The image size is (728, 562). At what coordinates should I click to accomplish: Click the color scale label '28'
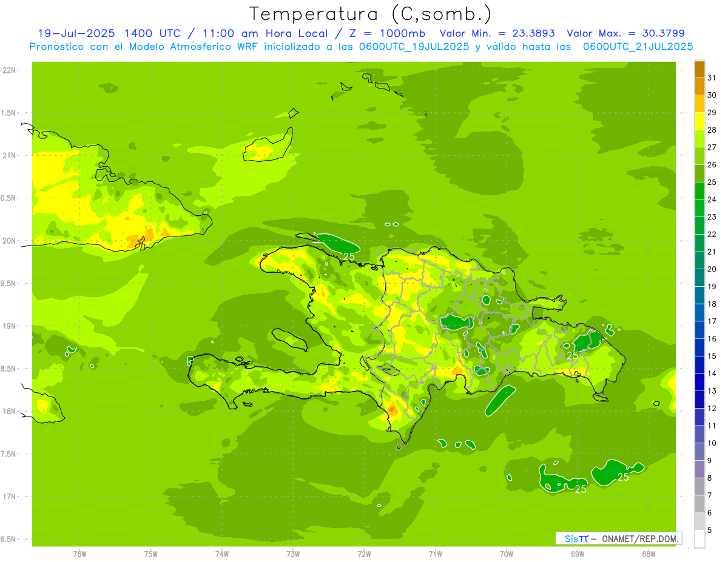point(712,130)
